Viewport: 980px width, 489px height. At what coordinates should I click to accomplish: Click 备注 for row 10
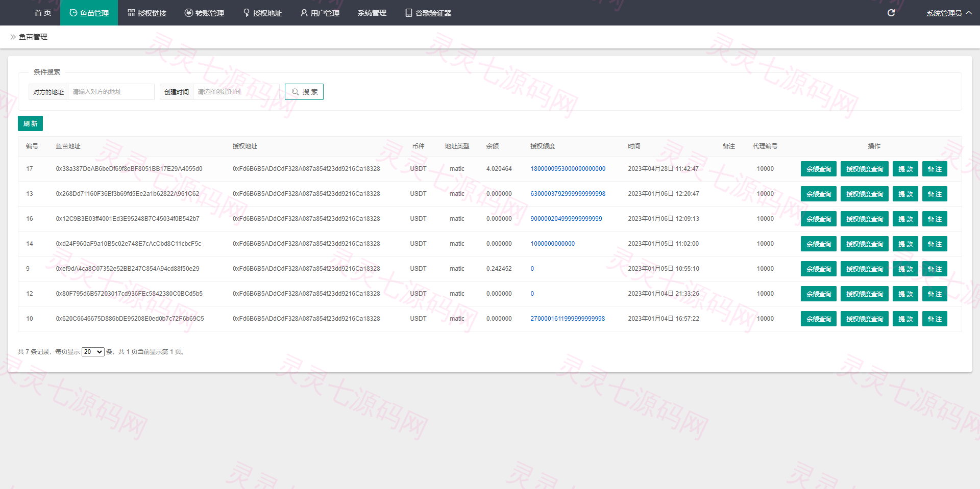[935, 319]
